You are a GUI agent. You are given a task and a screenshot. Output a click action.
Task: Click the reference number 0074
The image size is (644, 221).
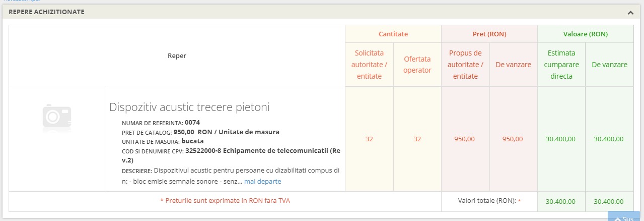(x=192, y=122)
